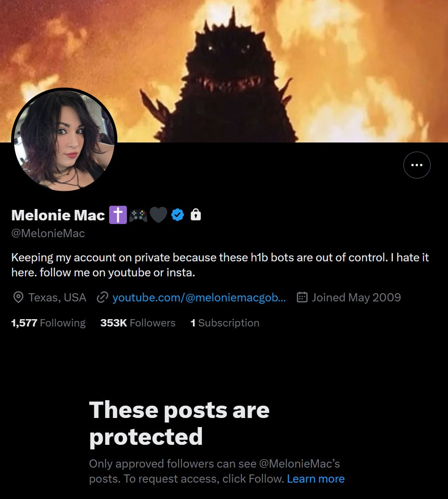Click the Joined May 2009 text
448x499 pixels.
pyautogui.click(x=356, y=297)
